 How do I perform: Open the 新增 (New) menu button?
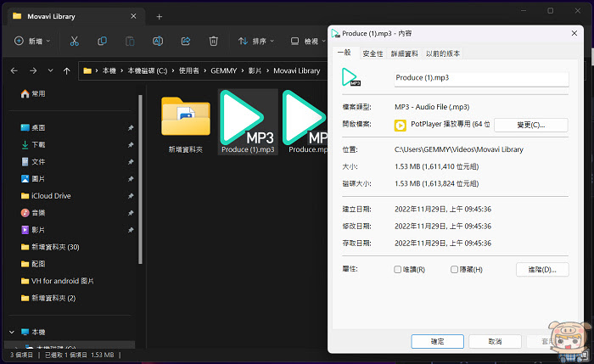tap(32, 41)
